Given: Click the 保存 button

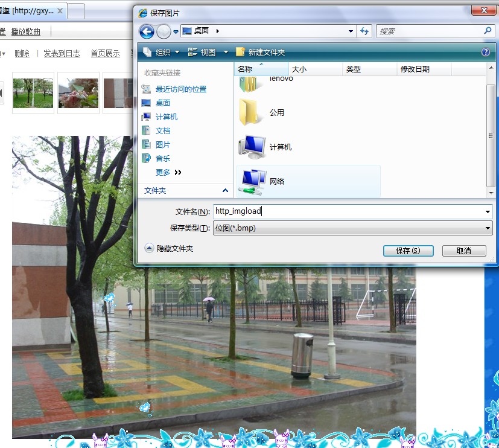Looking at the screenshot, I should [408, 251].
